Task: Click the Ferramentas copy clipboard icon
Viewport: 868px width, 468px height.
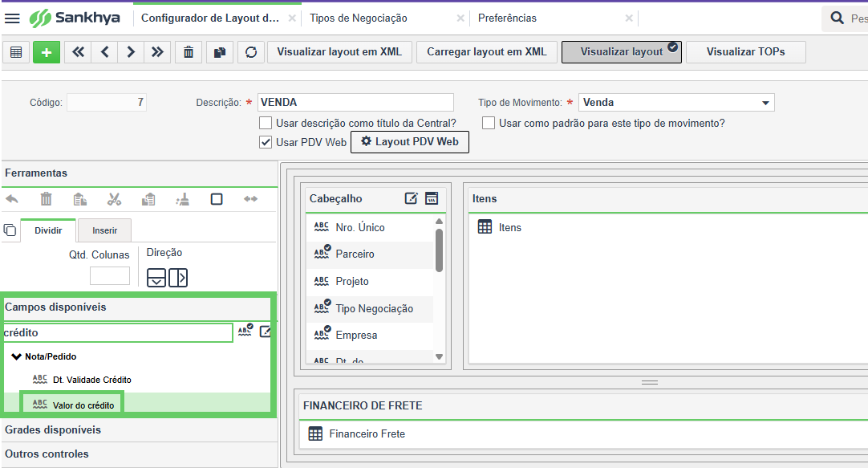Action: (148, 199)
